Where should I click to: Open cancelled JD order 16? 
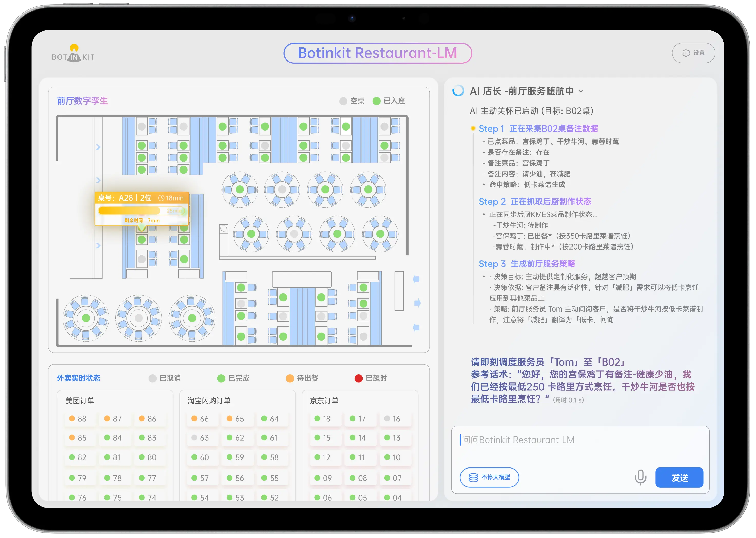point(395,419)
